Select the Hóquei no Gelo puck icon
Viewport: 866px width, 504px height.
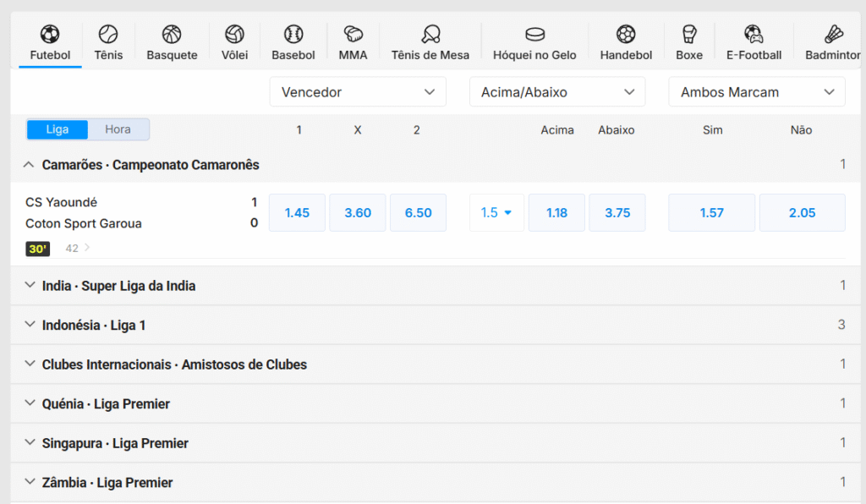[534, 35]
